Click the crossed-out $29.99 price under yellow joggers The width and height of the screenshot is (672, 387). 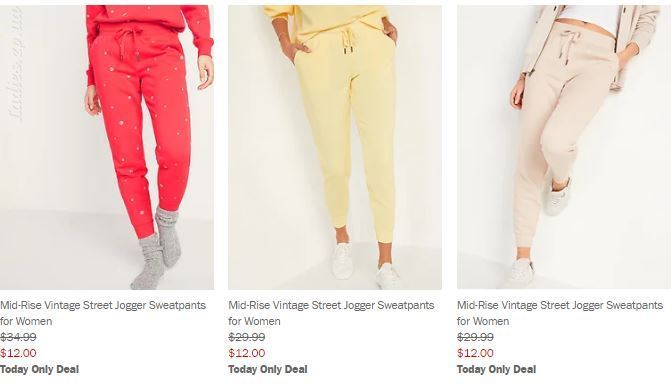[x=246, y=337]
